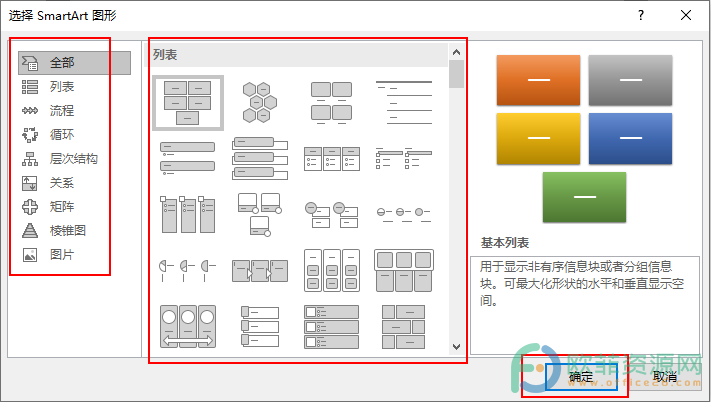The width and height of the screenshot is (711, 402).
Task: Select the Picture Strips layout
Action: point(260,326)
